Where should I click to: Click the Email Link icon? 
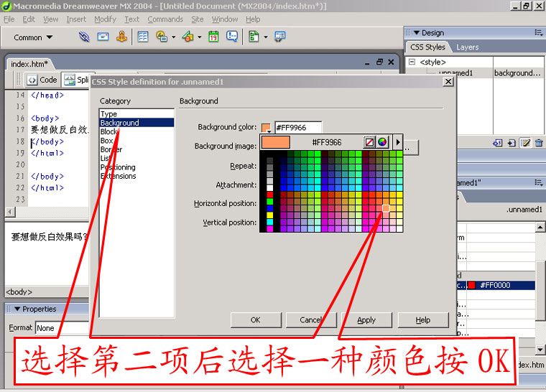coord(103,37)
